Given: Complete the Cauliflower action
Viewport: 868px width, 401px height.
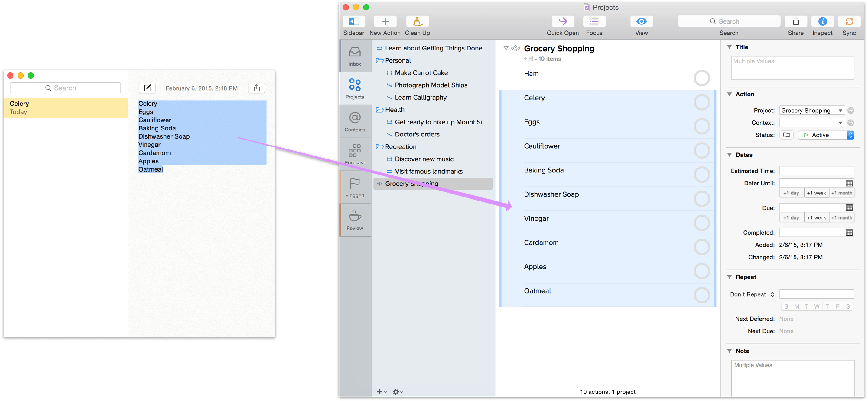Looking at the screenshot, I should [701, 150].
